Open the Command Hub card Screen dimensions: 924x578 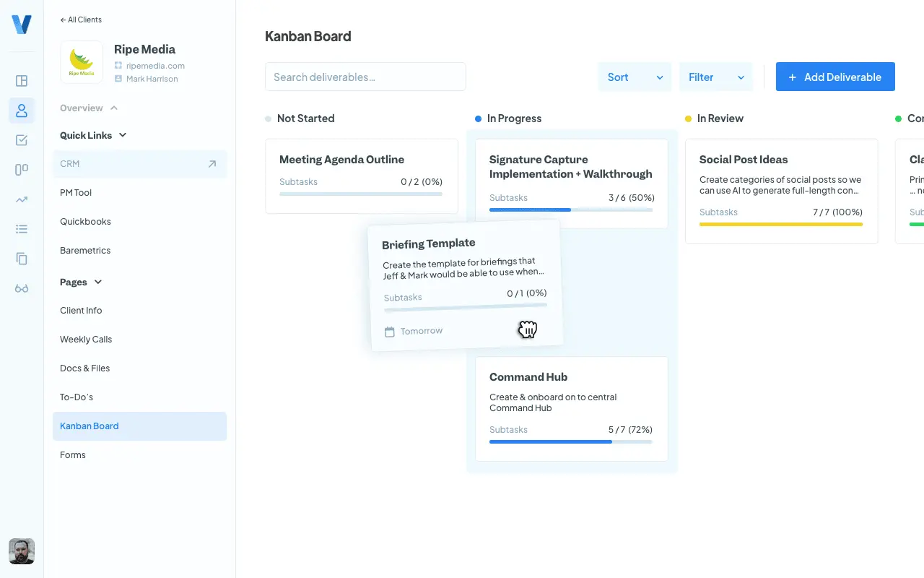click(572, 409)
